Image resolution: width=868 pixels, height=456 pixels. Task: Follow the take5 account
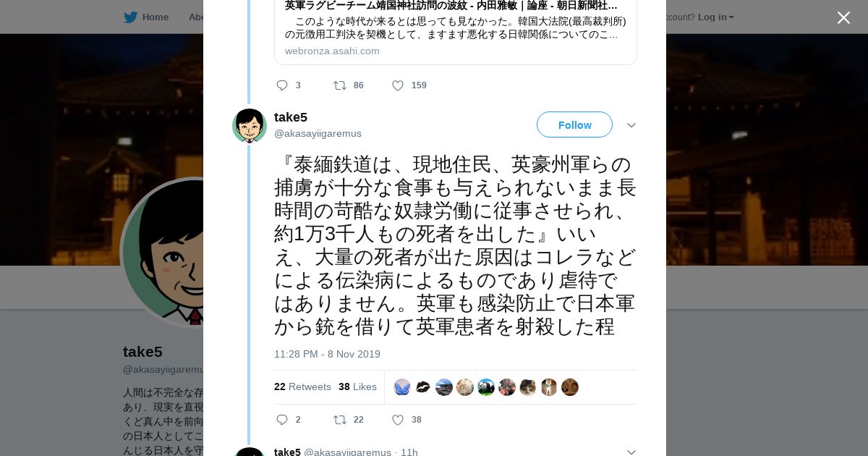(x=574, y=124)
